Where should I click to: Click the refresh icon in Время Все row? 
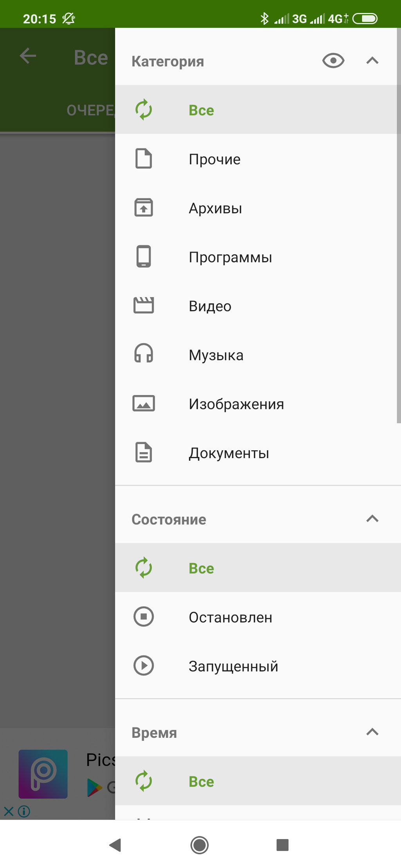coord(144,781)
